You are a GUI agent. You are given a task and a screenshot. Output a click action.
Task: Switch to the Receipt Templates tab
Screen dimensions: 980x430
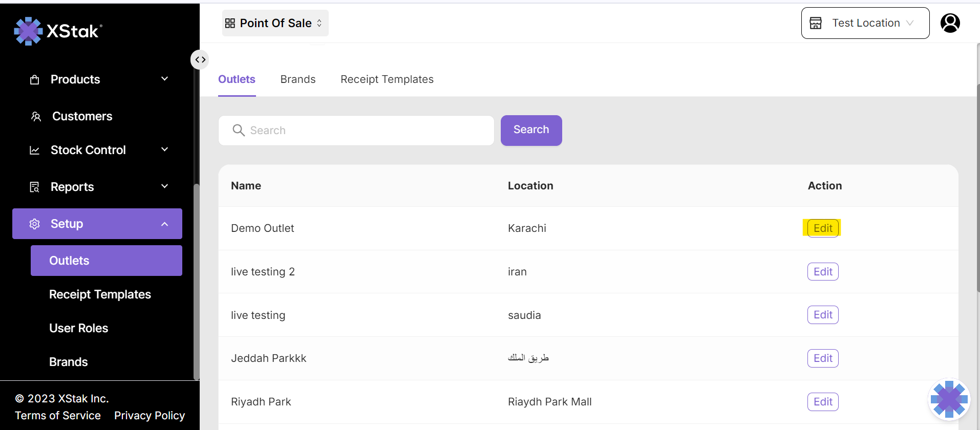coord(387,79)
